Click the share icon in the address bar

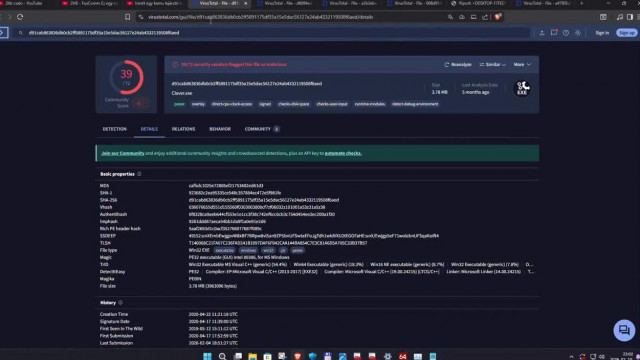tap(485, 17)
